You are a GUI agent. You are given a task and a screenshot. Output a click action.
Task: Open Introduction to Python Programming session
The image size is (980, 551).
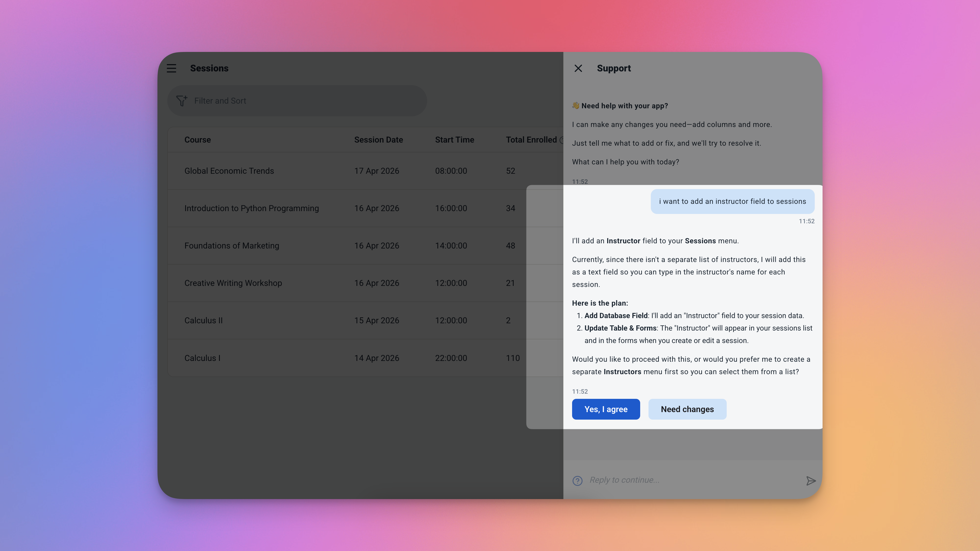251,209
